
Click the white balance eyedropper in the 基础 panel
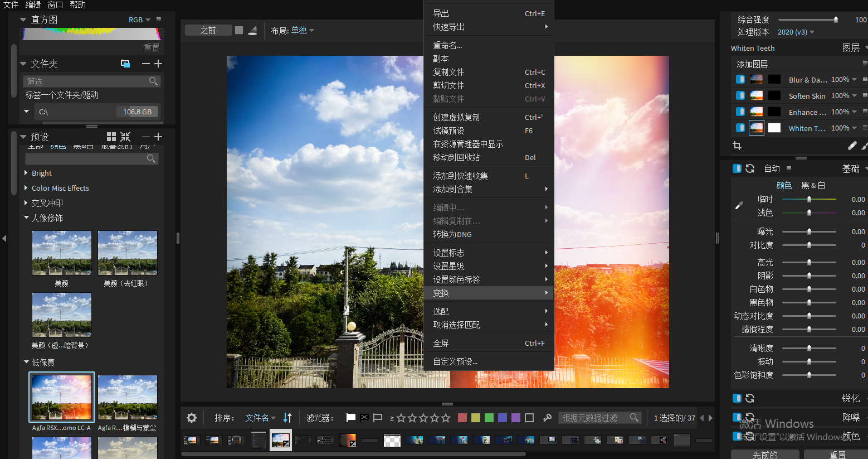coord(739,205)
